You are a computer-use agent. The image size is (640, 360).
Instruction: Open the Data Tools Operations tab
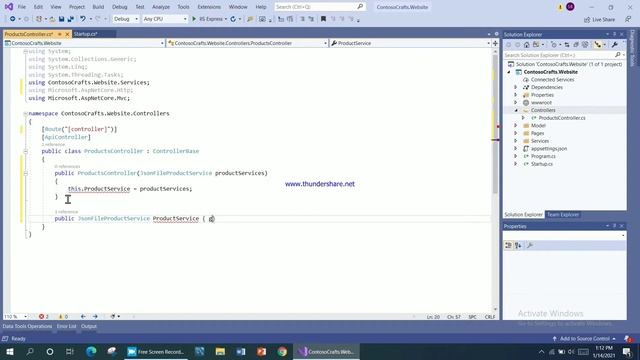pos(27,326)
